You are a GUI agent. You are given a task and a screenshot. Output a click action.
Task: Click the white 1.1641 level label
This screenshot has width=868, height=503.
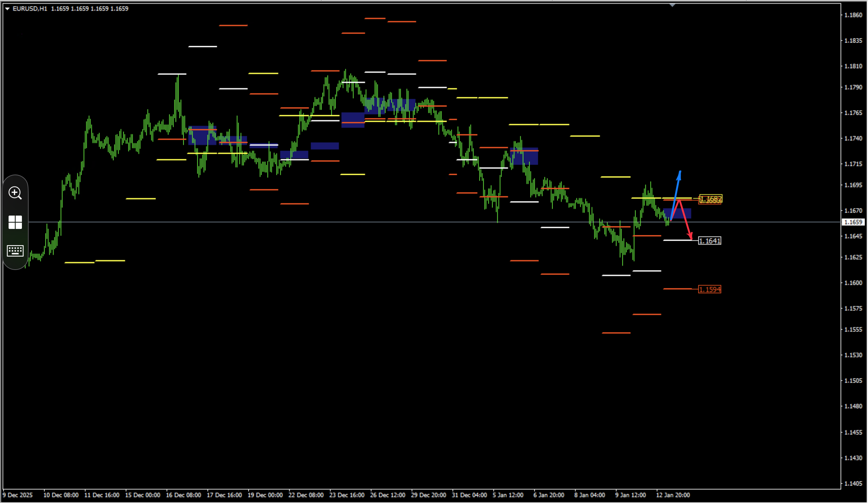coord(709,241)
